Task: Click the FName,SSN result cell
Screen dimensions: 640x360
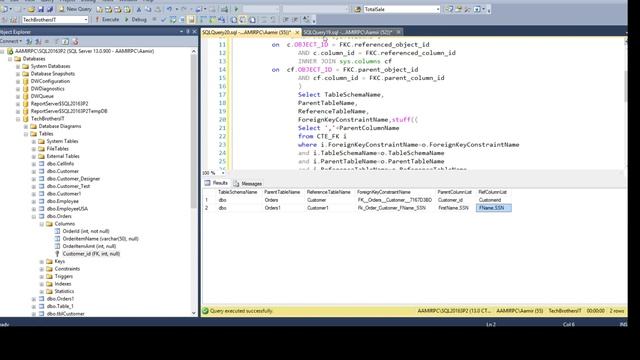Action: tap(493, 208)
